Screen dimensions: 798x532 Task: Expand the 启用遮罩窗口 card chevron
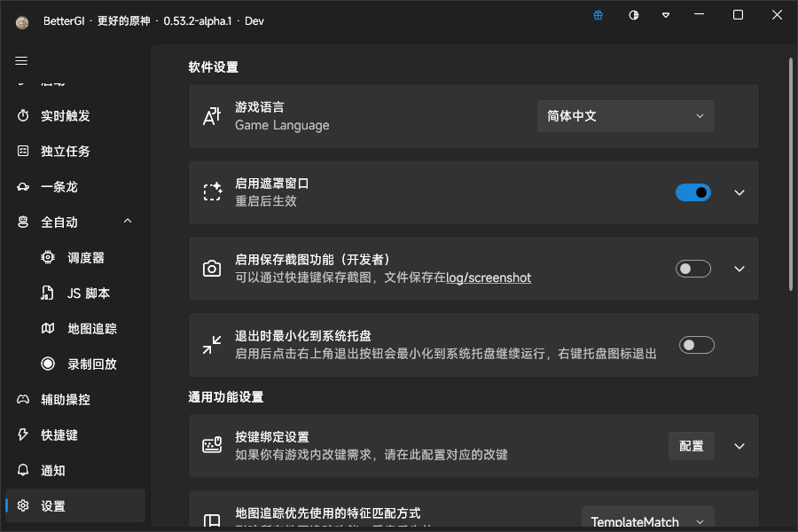[739, 192]
